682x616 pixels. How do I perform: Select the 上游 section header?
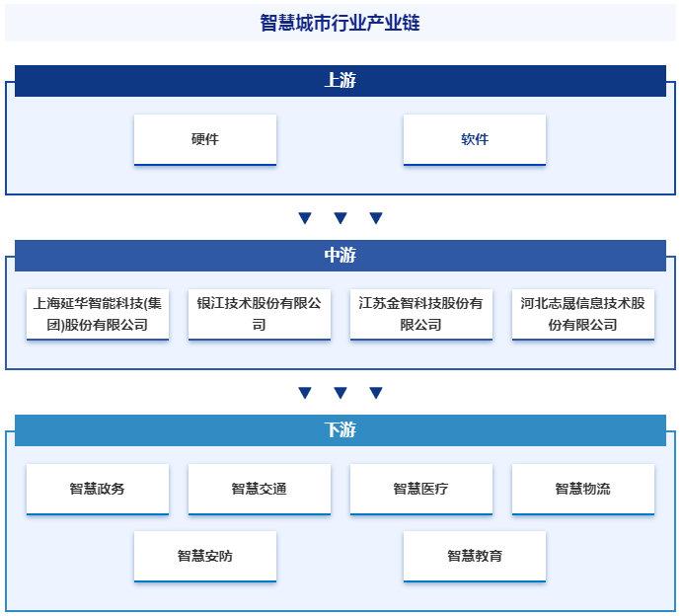coord(341,81)
